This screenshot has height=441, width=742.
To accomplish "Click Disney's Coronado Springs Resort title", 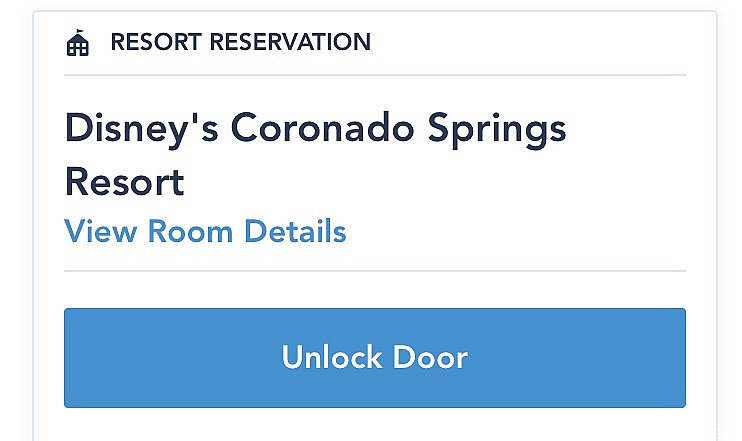I will (x=315, y=155).
